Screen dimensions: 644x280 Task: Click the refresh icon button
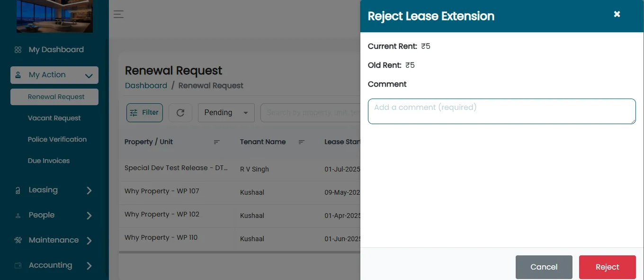coord(180,113)
